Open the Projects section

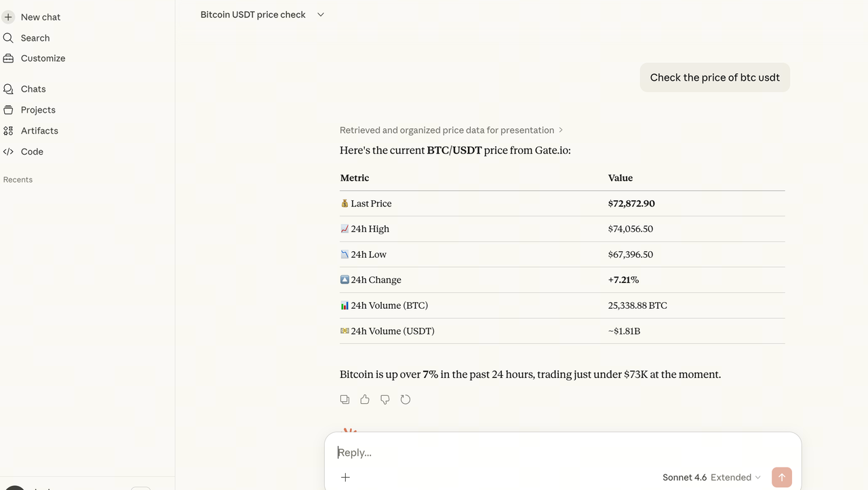(38, 110)
